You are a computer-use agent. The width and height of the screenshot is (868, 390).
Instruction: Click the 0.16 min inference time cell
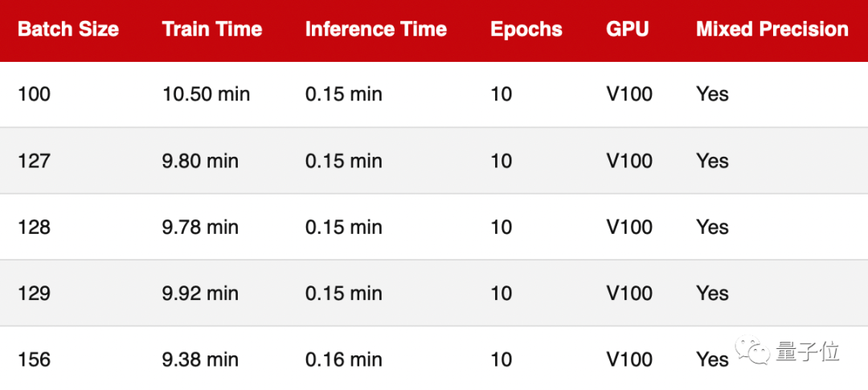tap(343, 359)
